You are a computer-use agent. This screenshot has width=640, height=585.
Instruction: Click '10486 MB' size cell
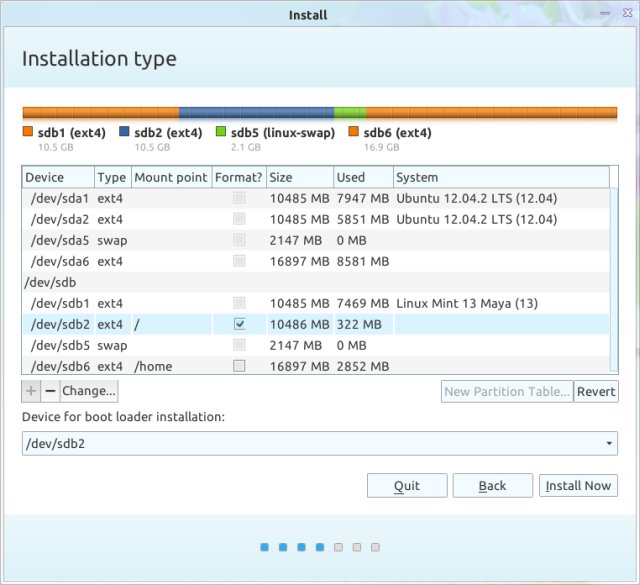300,325
